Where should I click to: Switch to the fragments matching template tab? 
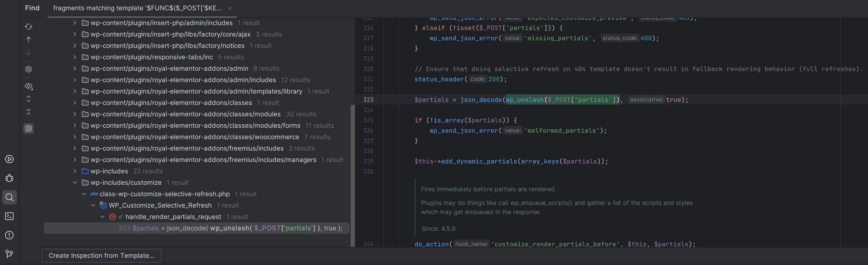coord(137,8)
